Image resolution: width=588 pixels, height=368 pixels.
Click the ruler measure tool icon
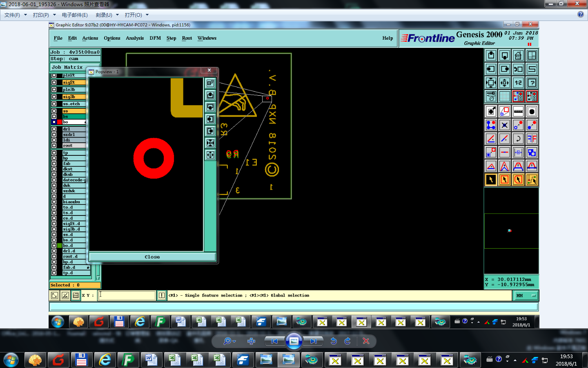pyautogui.click(x=518, y=111)
